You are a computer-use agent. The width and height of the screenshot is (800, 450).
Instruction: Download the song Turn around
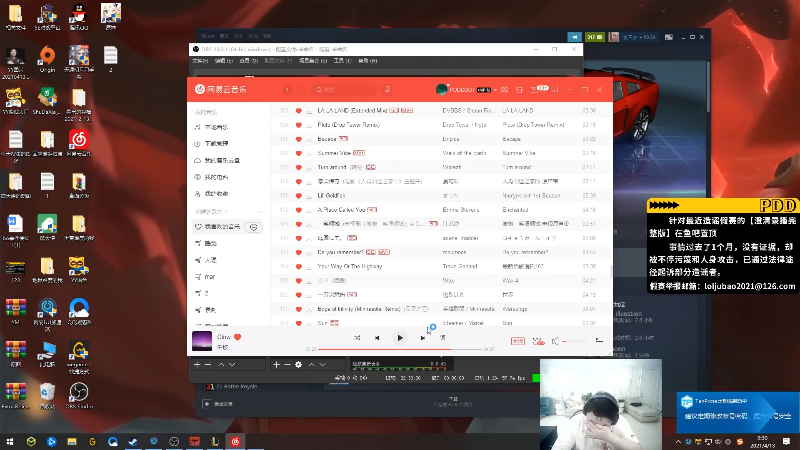pos(309,167)
